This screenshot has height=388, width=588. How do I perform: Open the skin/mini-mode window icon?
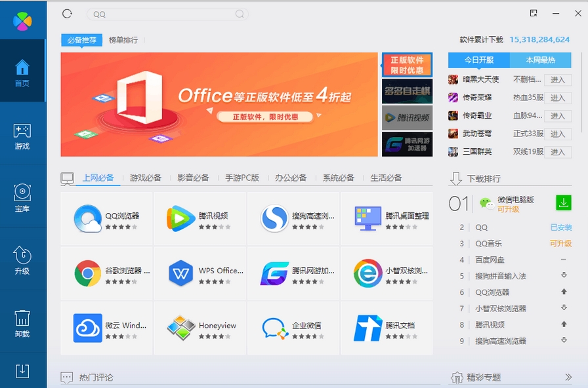pos(534,14)
